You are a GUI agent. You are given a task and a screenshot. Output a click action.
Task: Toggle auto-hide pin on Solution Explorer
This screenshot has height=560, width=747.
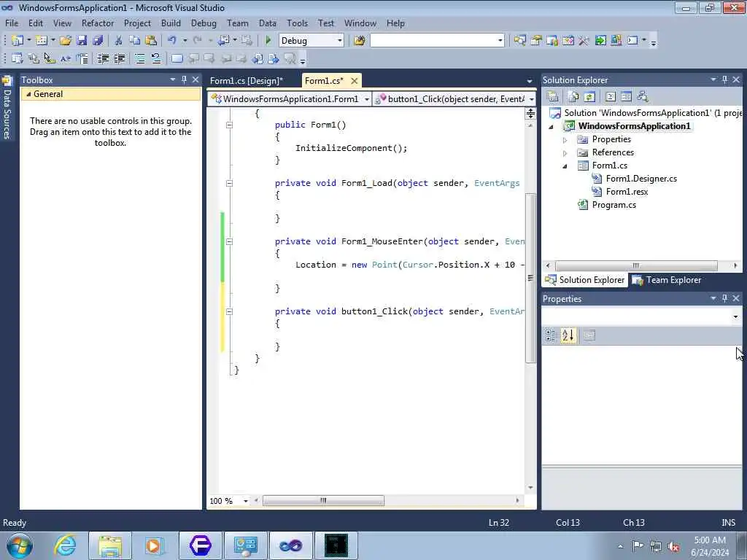click(724, 79)
